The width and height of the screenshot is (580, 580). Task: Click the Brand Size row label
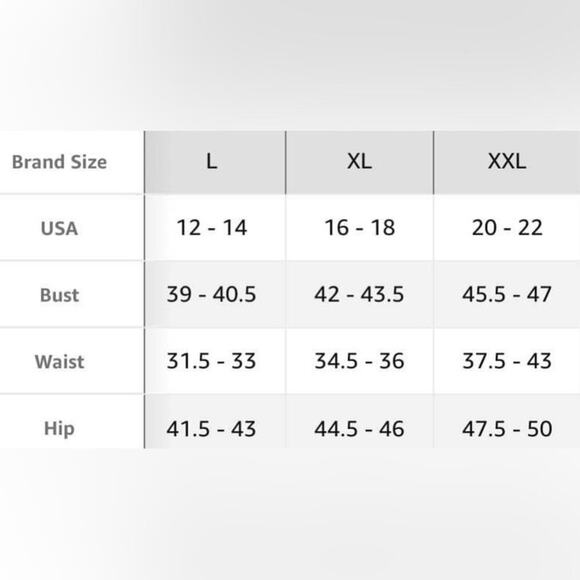(x=60, y=162)
